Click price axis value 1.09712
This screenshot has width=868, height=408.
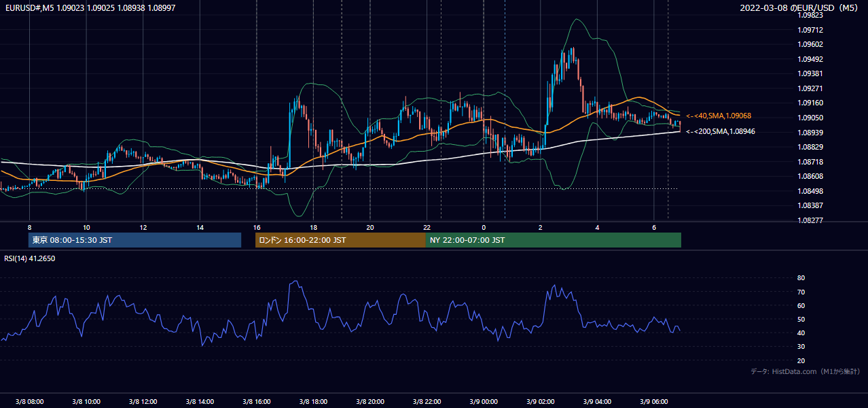point(809,30)
